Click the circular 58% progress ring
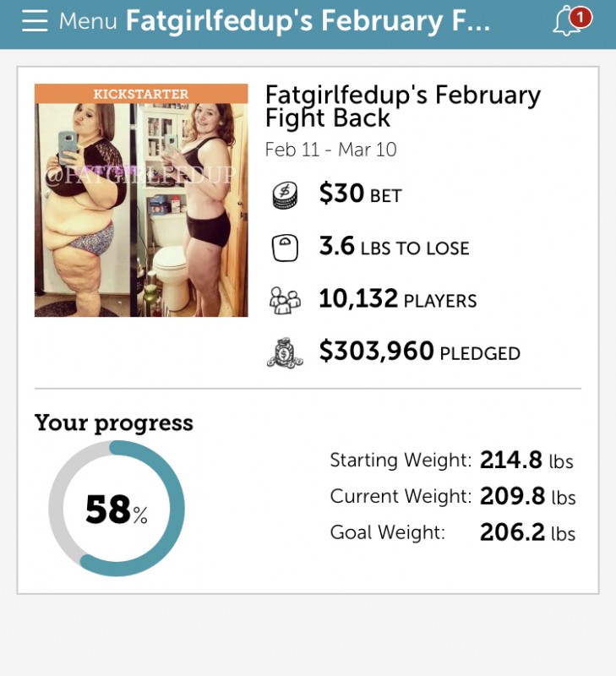 point(116,508)
